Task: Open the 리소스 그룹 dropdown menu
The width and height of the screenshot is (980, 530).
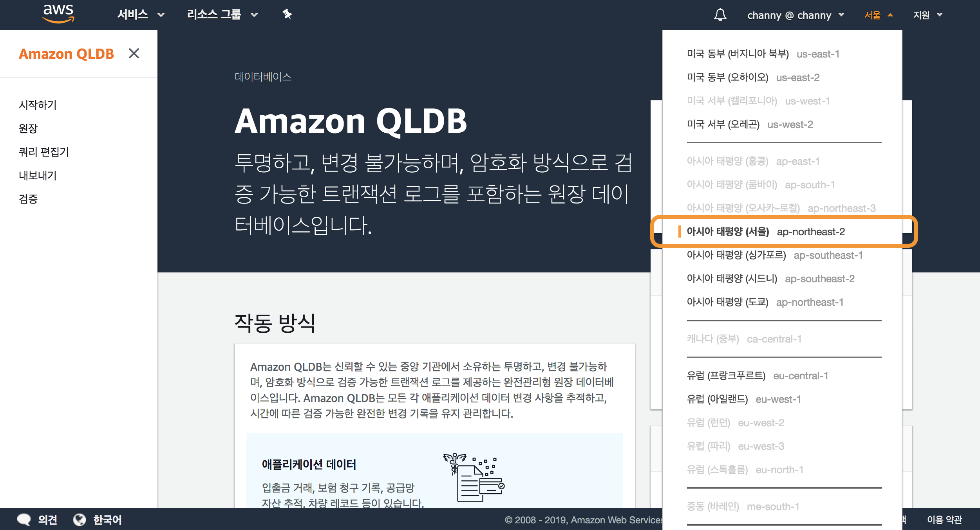Action: pyautogui.click(x=222, y=15)
